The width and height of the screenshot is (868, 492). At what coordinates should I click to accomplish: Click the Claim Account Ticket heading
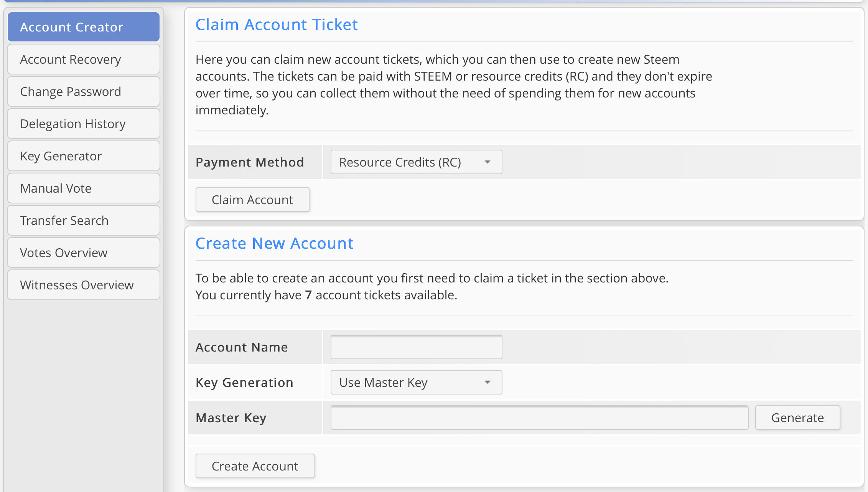coord(277,25)
